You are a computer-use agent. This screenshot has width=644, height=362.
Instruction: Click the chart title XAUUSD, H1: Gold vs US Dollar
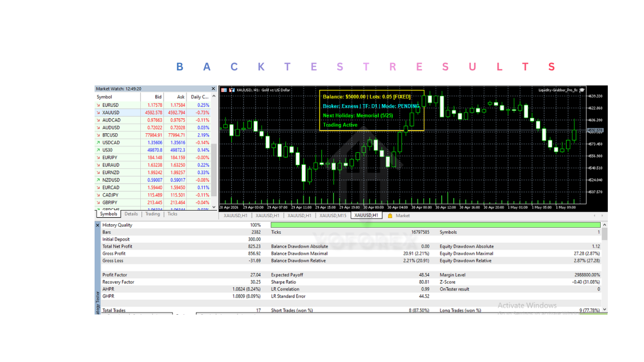(x=263, y=90)
